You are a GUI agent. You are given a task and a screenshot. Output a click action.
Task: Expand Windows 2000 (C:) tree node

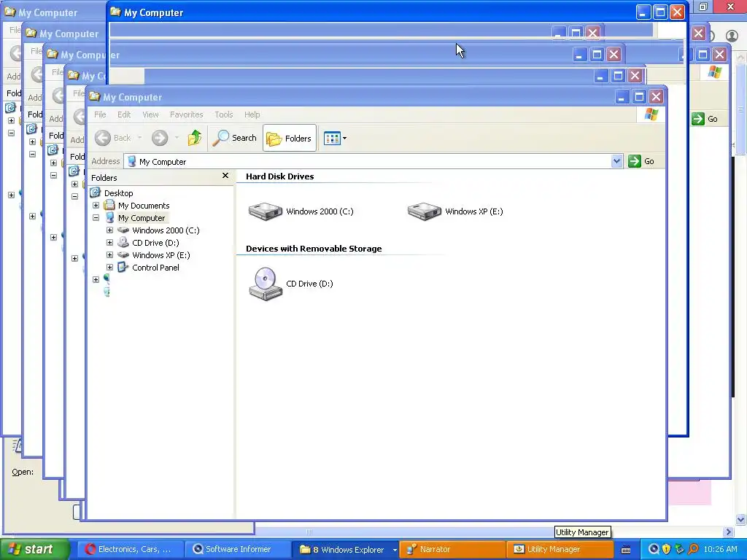coord(109,230)
